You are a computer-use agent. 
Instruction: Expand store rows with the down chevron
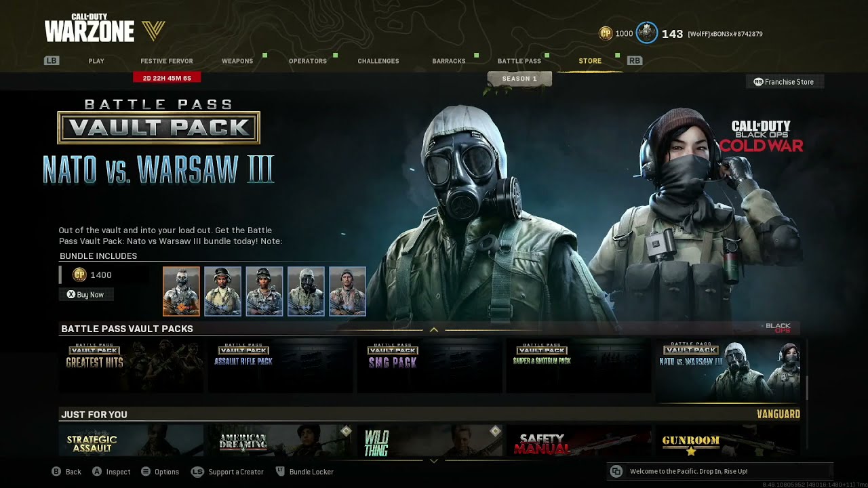[434, 461]
